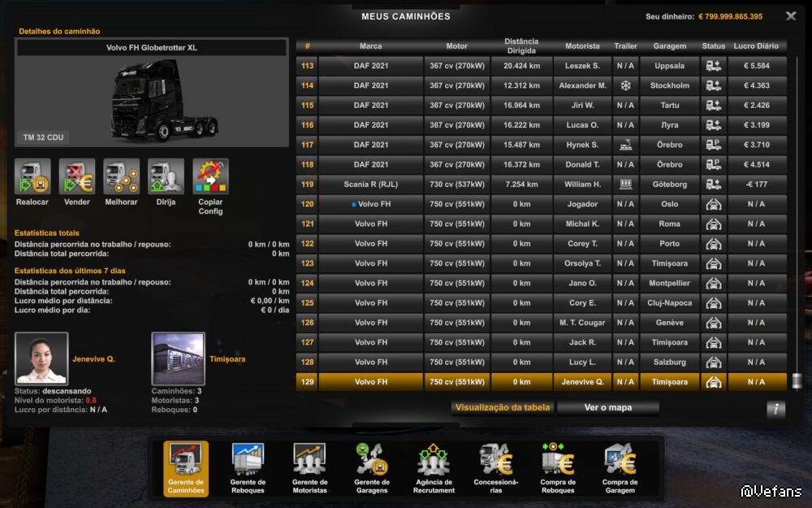This screenshot has height=508, width=812.
Task: Click trailer snowflake icon in row 114
Action: [x=625, y=85]
